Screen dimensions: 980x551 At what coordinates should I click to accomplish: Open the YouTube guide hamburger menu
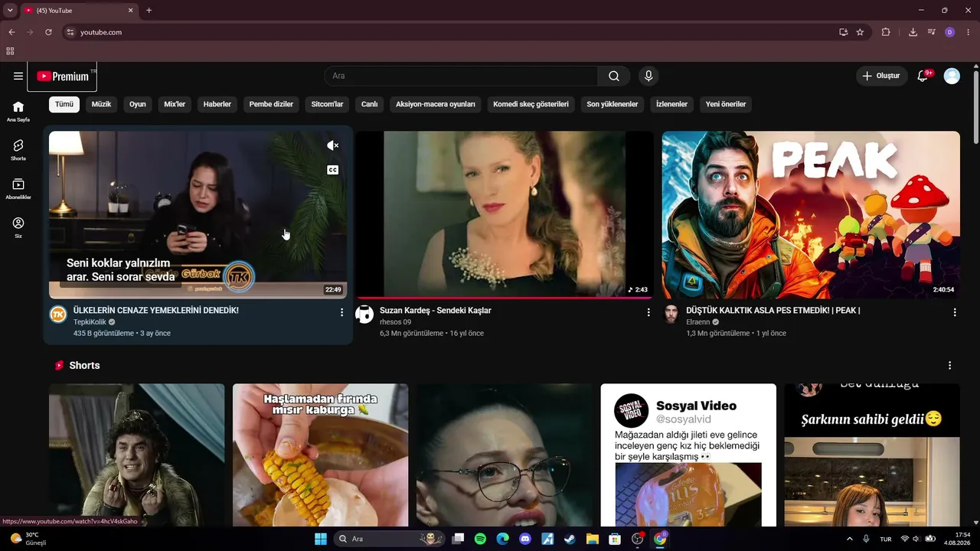[x=18, y=76]
